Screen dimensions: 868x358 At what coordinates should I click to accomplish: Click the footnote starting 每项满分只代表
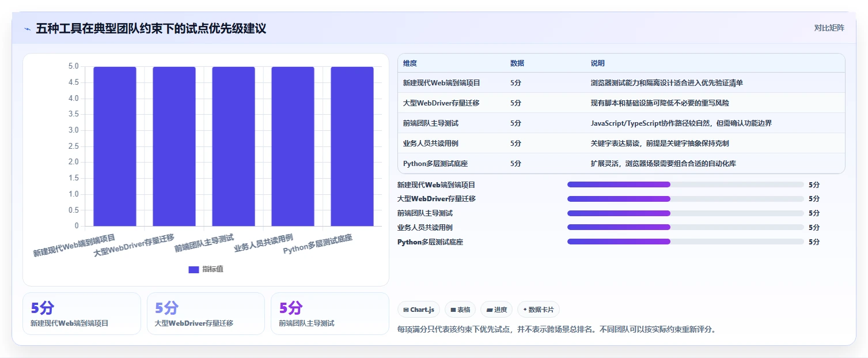(557, 330)
